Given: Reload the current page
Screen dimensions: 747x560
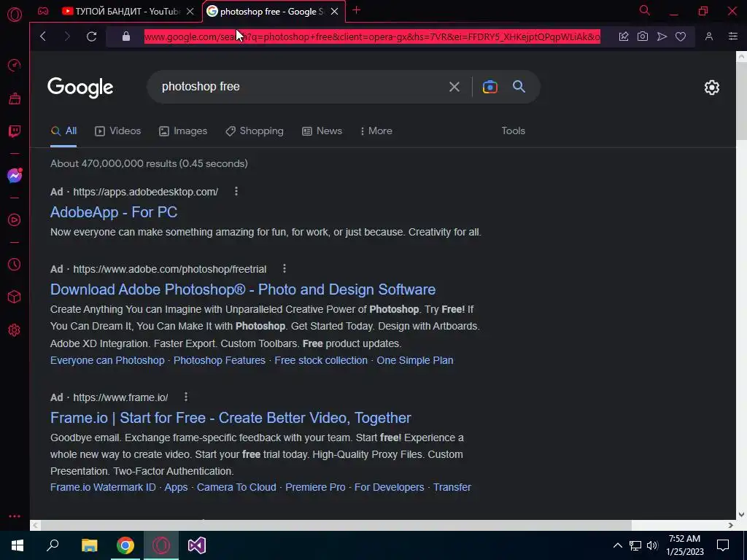Looking at the screenshot, I should point(91,36).
